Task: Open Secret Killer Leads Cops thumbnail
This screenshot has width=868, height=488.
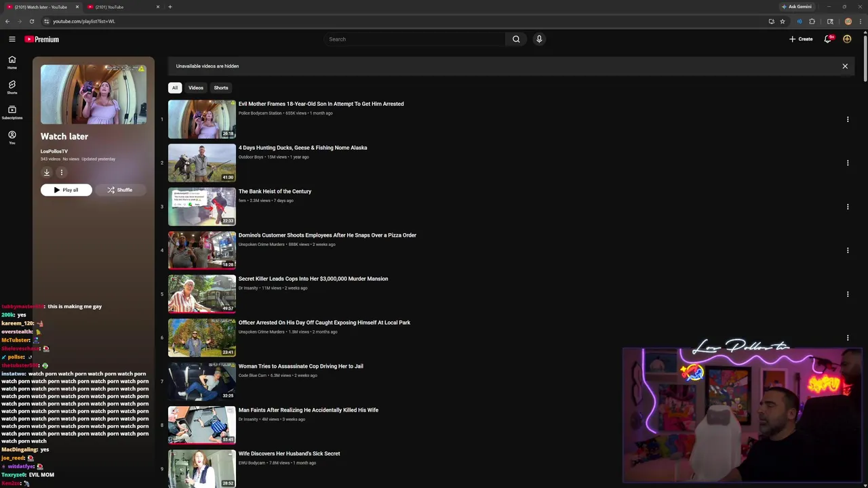Action: pos(202,294)
